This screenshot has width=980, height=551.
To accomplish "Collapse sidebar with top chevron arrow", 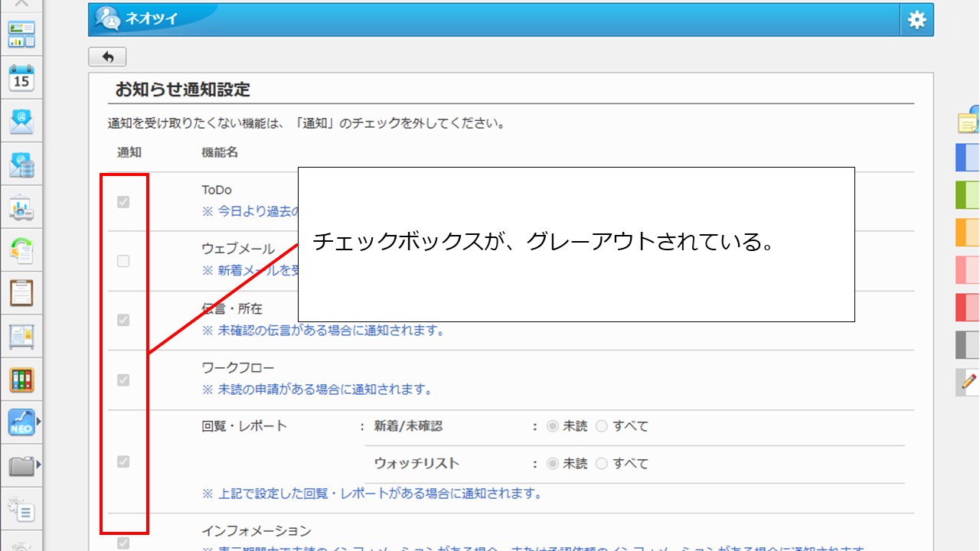I will tap(21, 3).
